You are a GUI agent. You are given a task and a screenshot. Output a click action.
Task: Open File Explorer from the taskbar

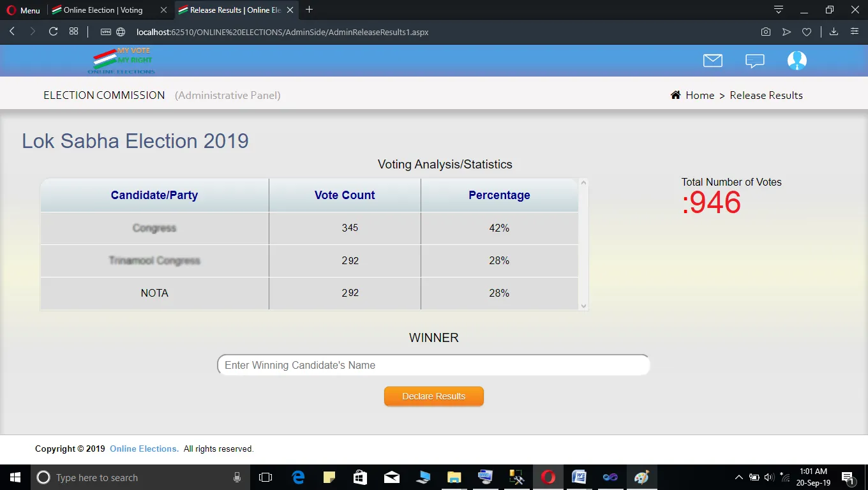(454, 477)
